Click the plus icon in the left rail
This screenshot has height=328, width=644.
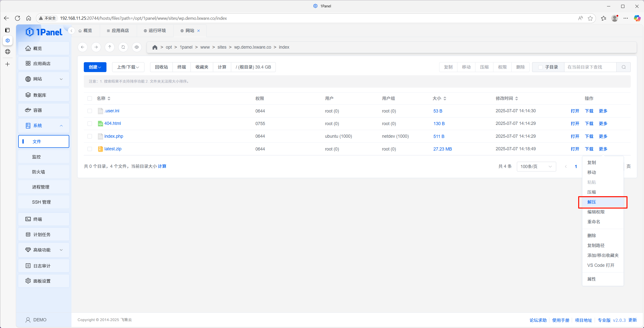7,64
